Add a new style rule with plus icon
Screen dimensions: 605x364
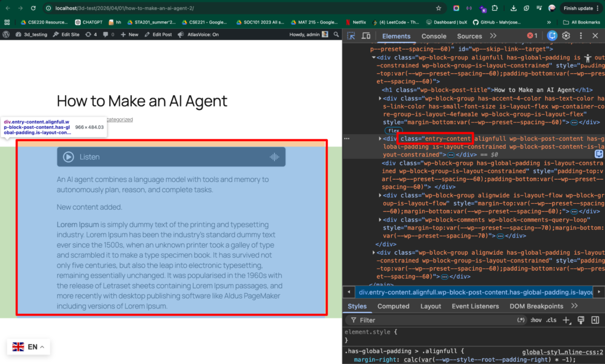click(x=566, y=320)
